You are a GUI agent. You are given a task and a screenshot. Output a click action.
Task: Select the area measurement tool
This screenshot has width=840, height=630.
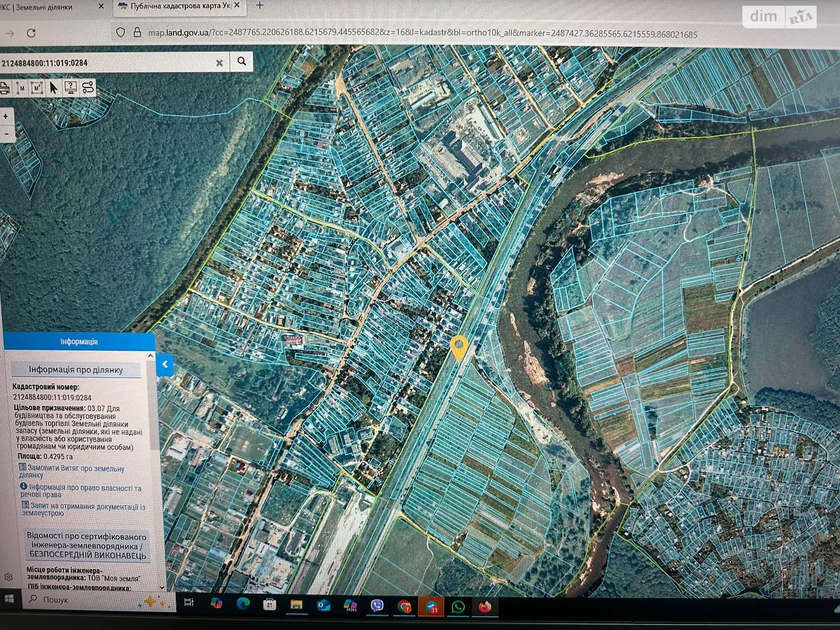click(37, 88)
